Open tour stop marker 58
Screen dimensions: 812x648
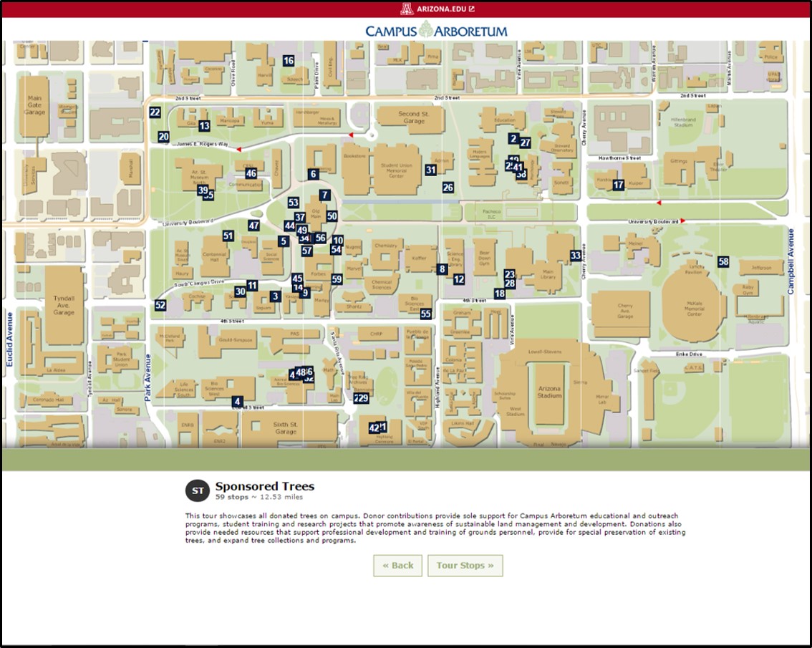pyautogui.click(x=723, y=262)
